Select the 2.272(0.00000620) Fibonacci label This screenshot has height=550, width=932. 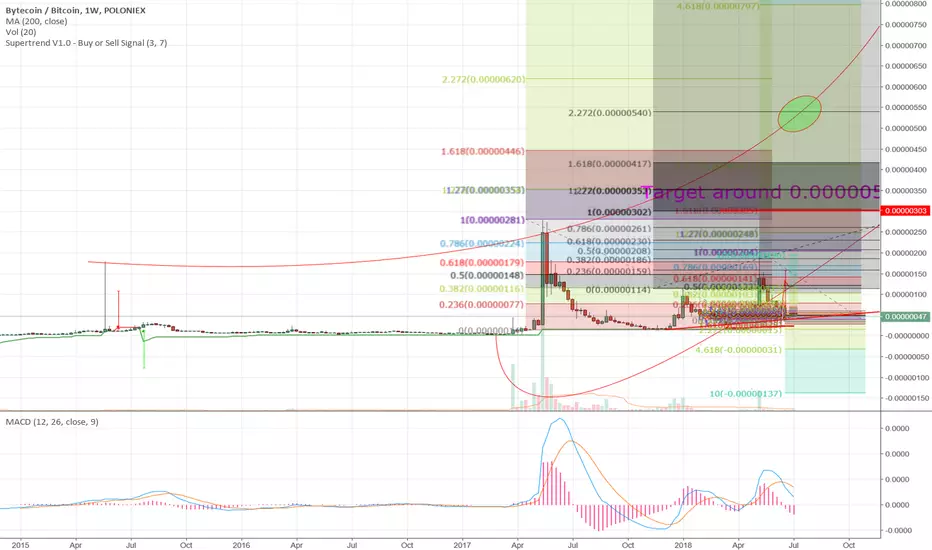(483, 79)
